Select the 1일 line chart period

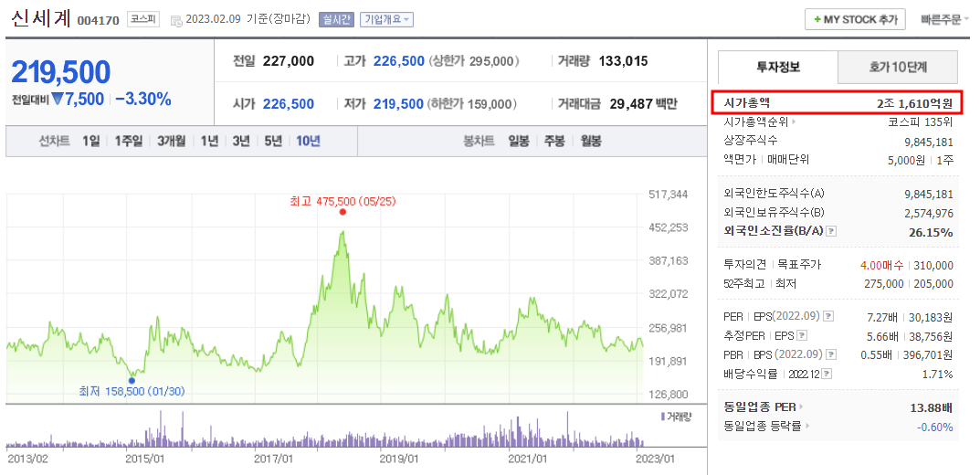click(90, 142)
